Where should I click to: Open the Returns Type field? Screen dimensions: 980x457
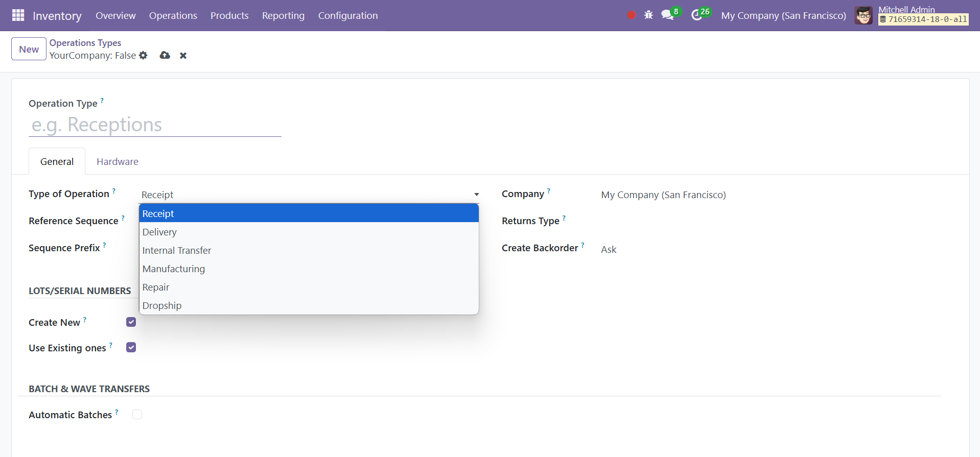pyautogui.click(x=771, y=222)
